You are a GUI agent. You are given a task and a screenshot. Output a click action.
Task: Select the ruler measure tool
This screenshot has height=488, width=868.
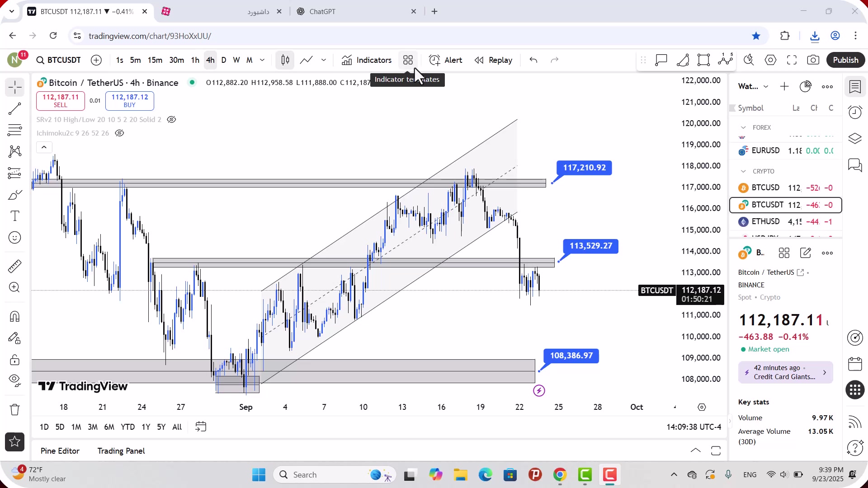pos(14,266)
